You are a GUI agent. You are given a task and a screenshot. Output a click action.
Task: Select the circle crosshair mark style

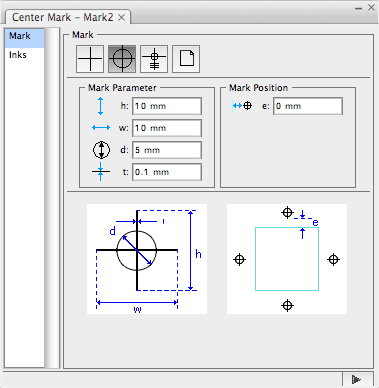tap(122, 59)
